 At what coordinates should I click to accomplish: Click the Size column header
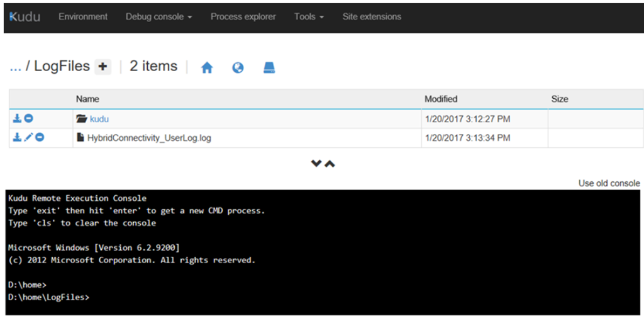click(x=560, y=99)
